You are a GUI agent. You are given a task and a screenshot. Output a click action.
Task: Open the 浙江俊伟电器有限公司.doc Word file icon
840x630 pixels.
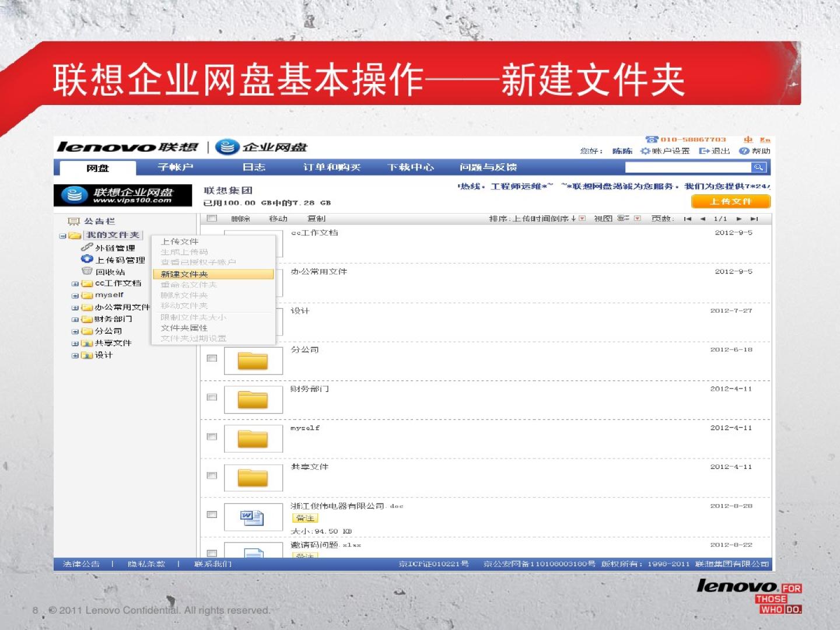[x=252, y=517]
